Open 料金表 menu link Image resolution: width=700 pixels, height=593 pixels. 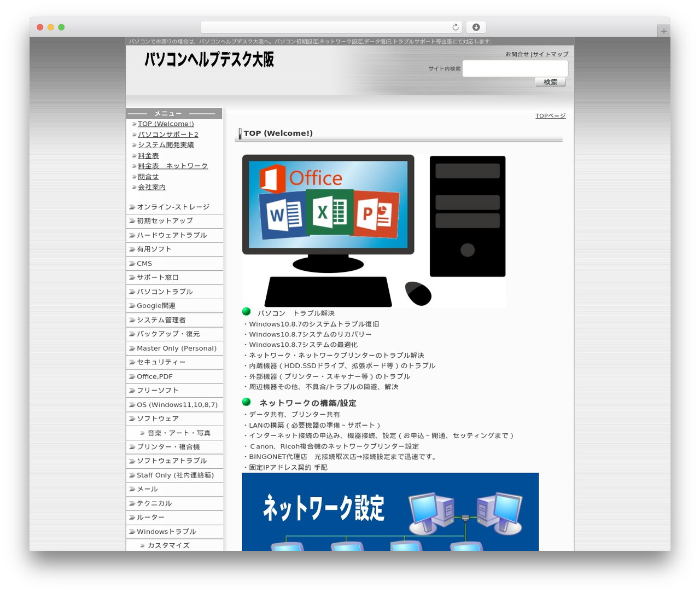(148, 156)
